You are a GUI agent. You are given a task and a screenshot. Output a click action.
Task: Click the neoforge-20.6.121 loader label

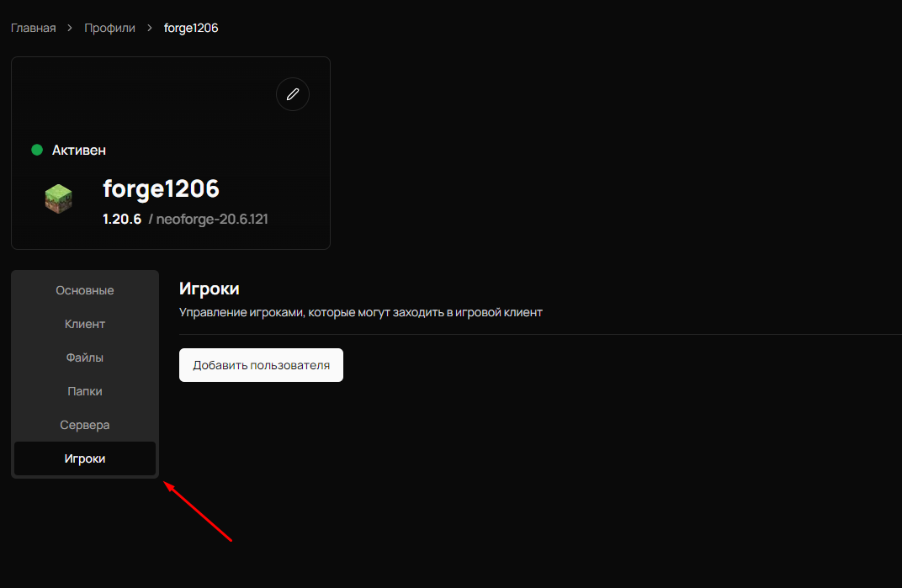[x=212, y=220]
